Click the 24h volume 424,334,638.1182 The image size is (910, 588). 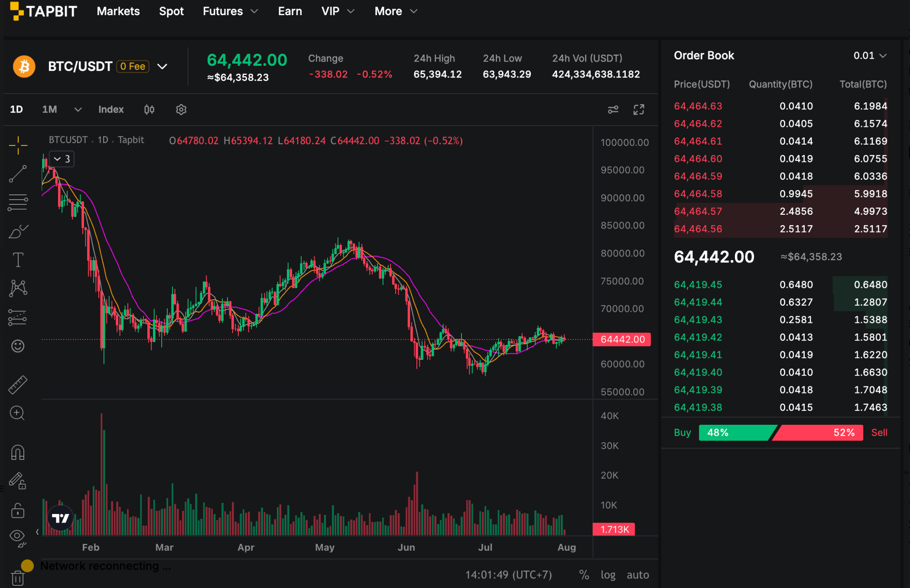[596, 74]
